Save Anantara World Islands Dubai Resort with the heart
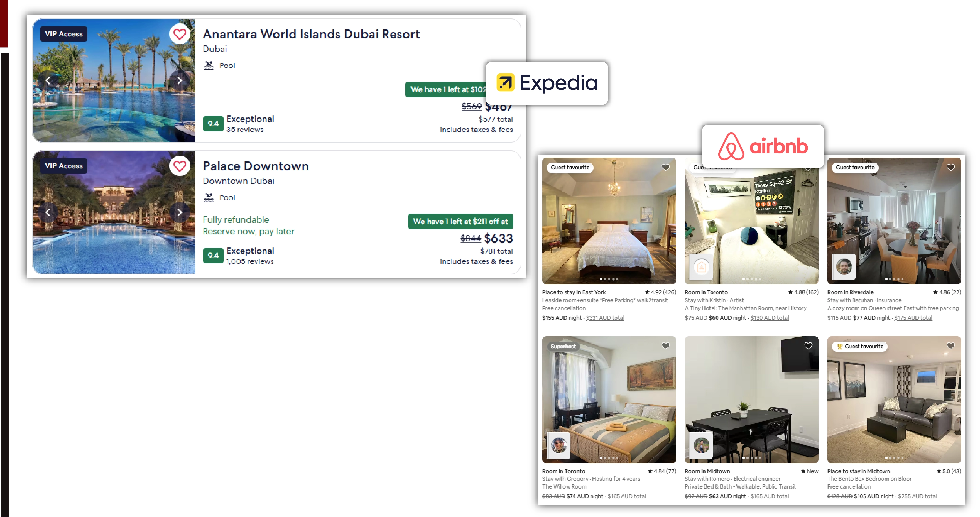 pos(180,34)
